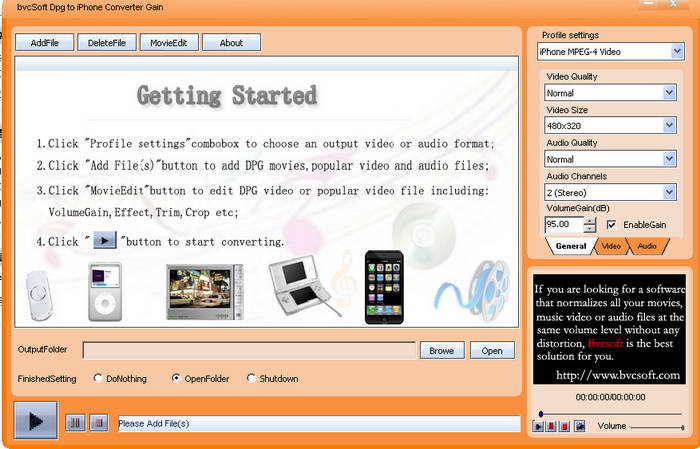Open the About dialog
This screenshot has height=449, width=700.
231,43
